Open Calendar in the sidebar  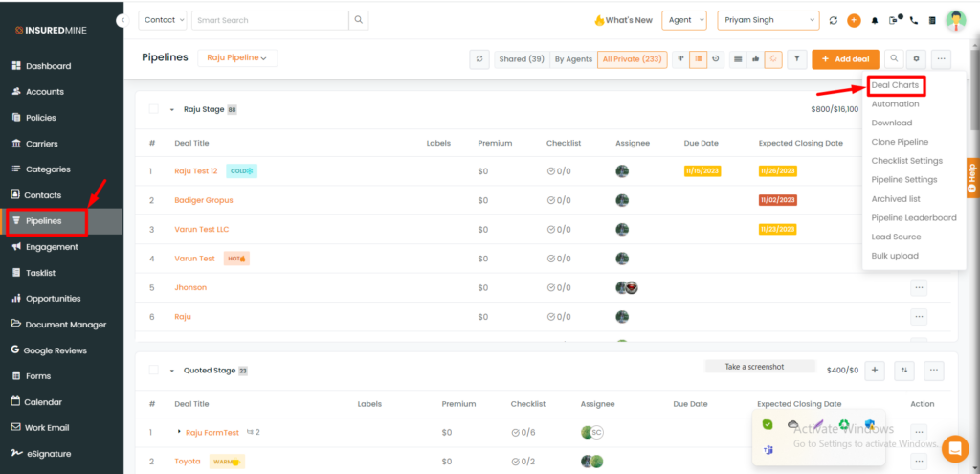tap(36, 402)
